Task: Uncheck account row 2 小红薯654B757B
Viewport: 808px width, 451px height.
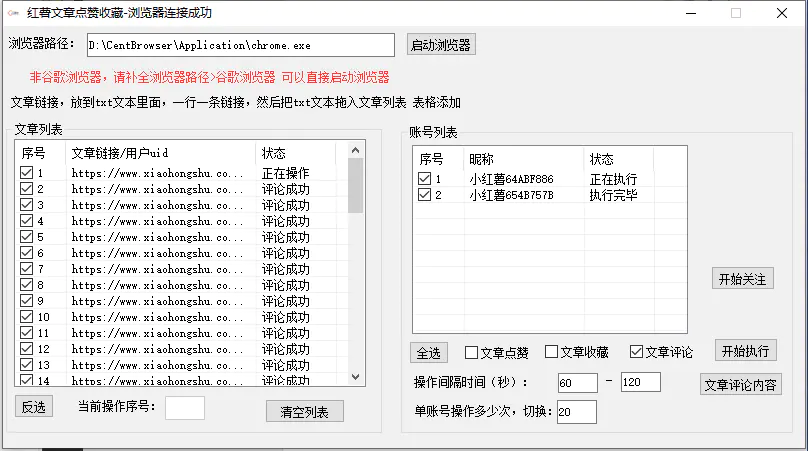Action: pos(425,195)
